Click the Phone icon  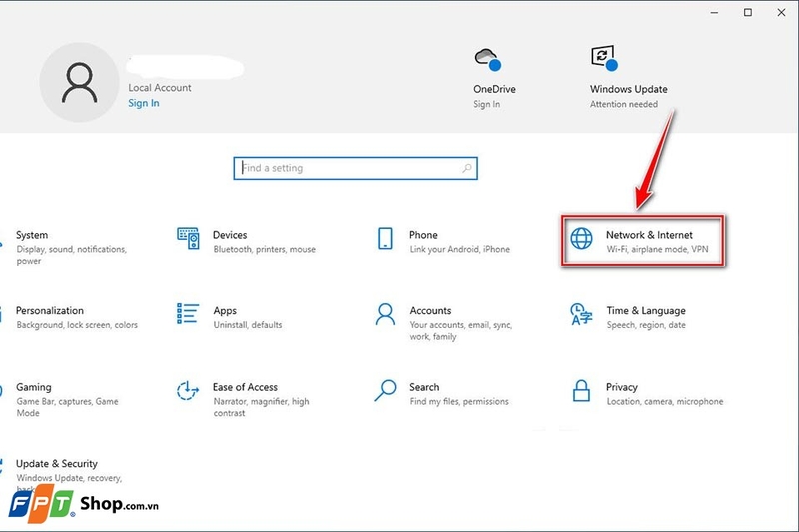pos(385,238)
